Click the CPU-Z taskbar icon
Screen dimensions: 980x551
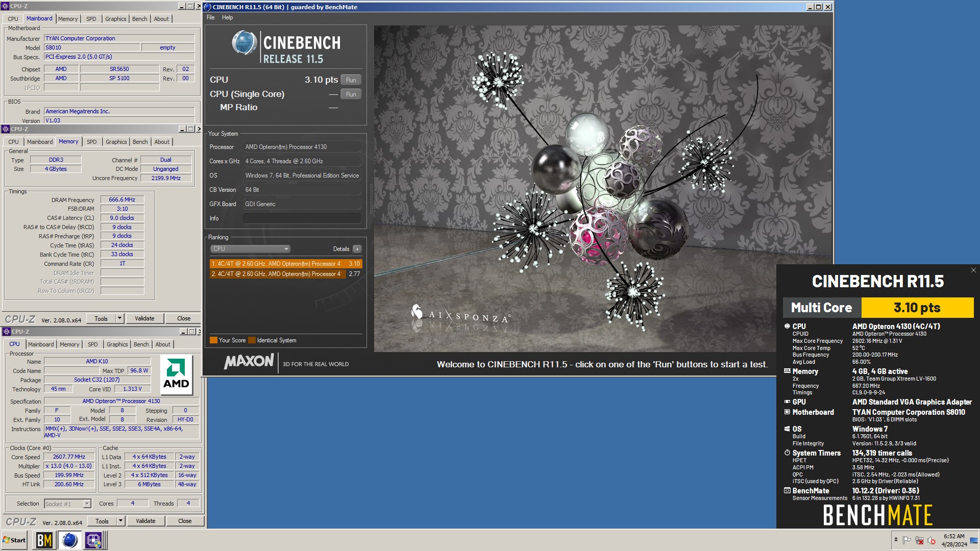pos(94,540)
